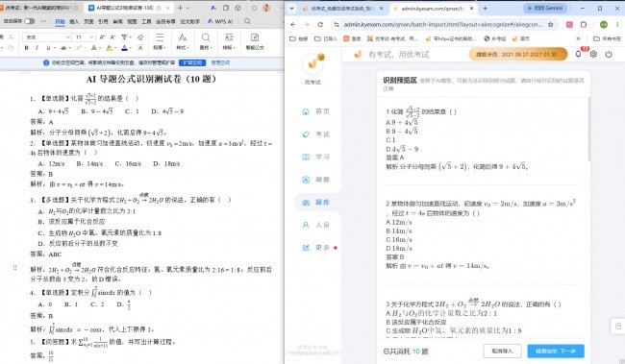Show more bookmarks with the overflow chevron

[578, 38]
